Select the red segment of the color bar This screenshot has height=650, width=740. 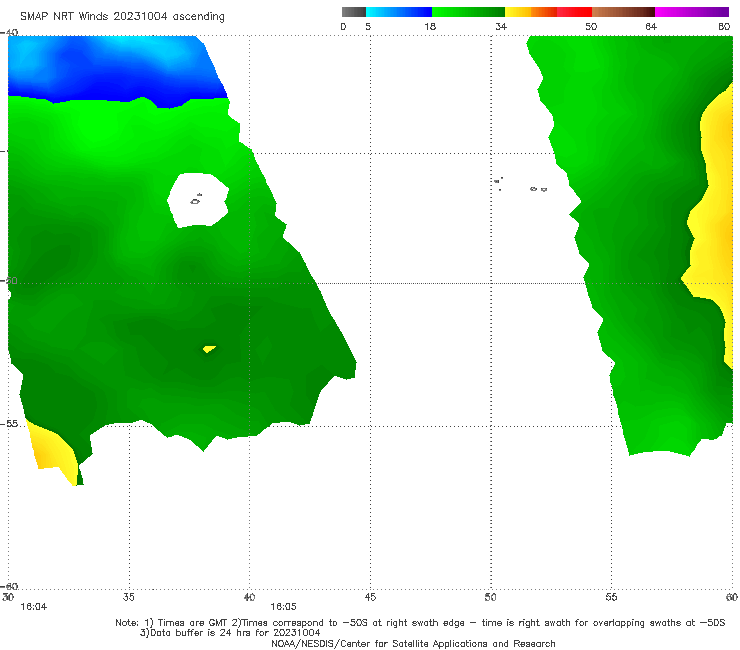[x=574, y=12]
